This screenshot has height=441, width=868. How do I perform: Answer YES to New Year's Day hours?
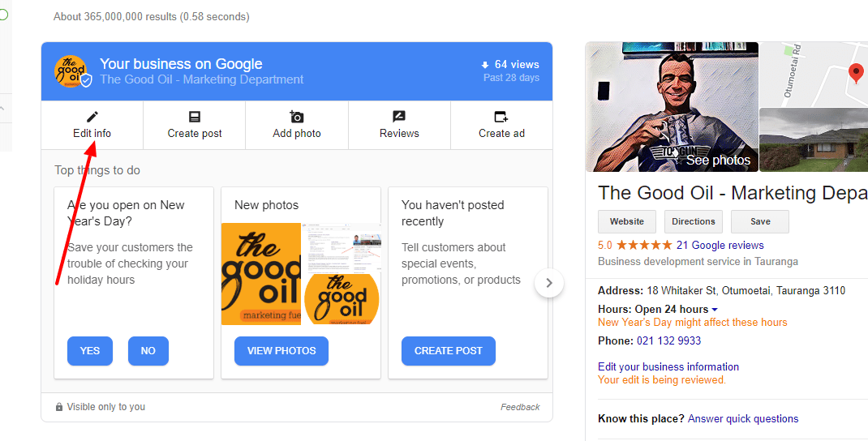[x=90, y=351]
